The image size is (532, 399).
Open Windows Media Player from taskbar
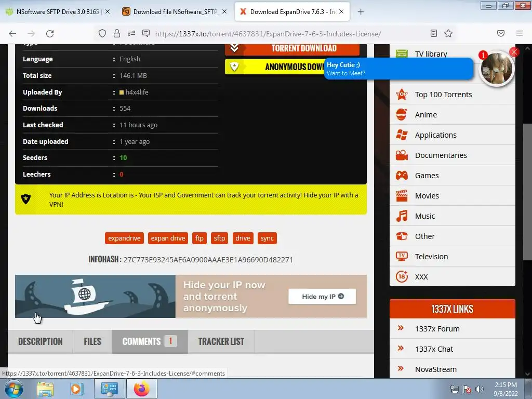click(x=76, y=389)
